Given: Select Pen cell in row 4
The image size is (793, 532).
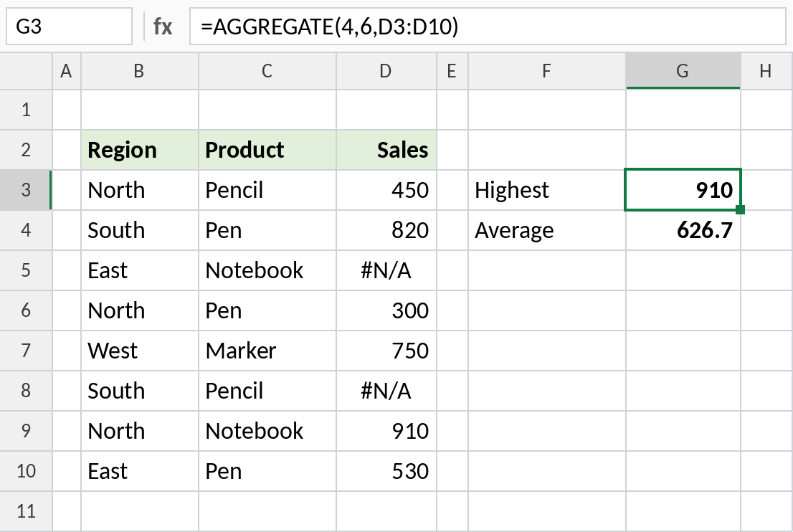Looking at the screenshot, I should tap(267, 230).
